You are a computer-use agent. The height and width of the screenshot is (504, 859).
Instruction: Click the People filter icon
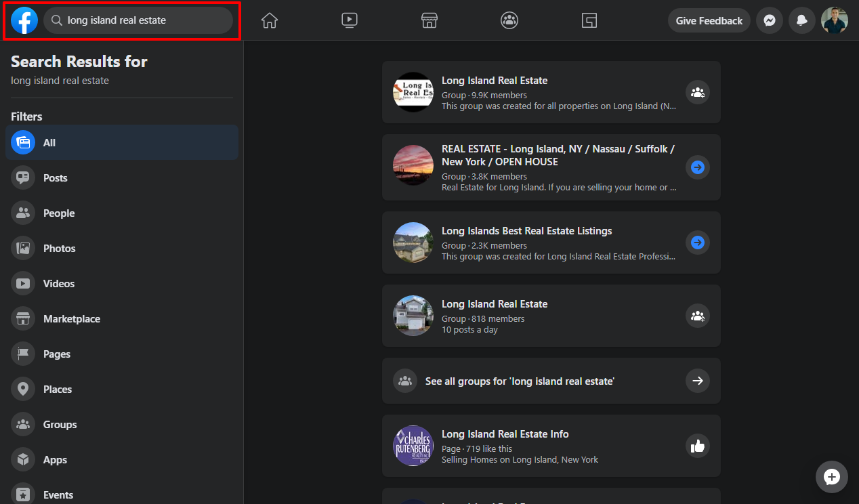coord(23,213)
